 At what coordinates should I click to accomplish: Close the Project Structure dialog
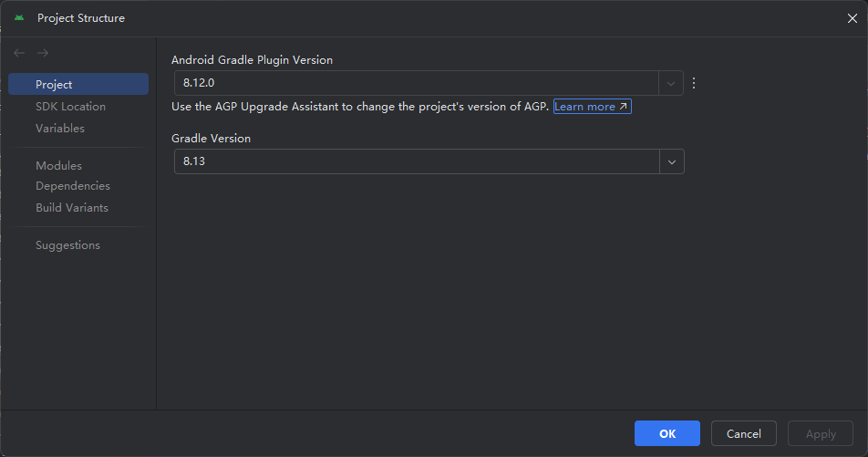pos(852,18)
